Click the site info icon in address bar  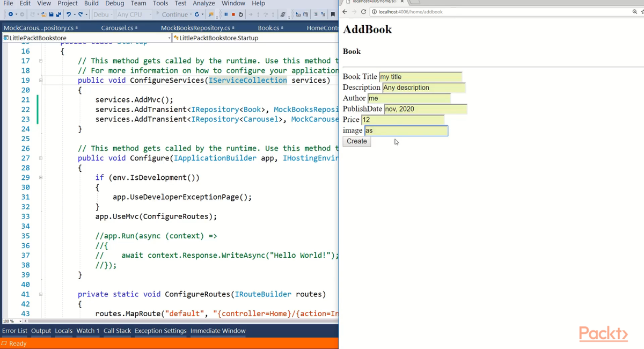click(x=374, y=12)
